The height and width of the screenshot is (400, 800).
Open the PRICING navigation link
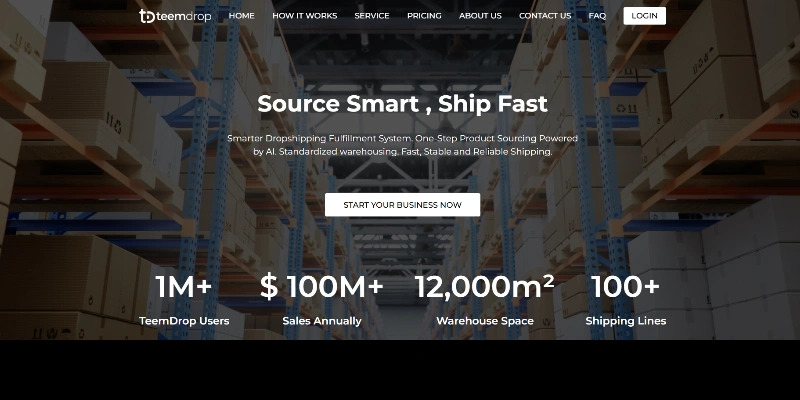(424, 16)
